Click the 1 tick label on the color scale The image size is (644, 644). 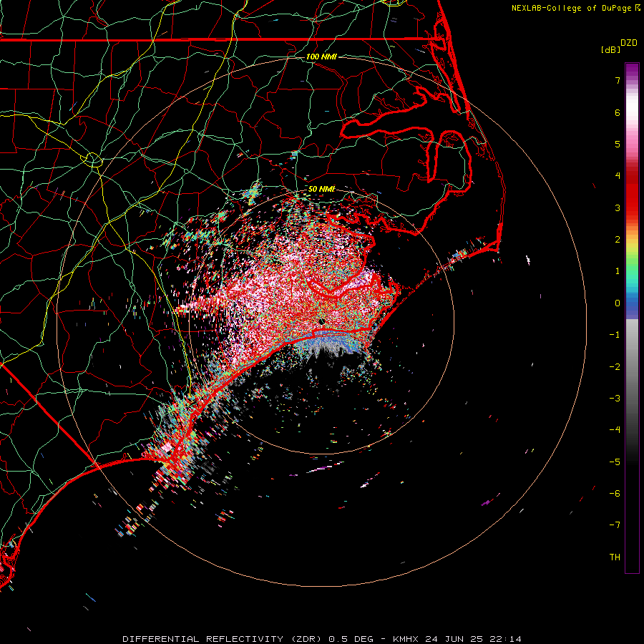618,271
